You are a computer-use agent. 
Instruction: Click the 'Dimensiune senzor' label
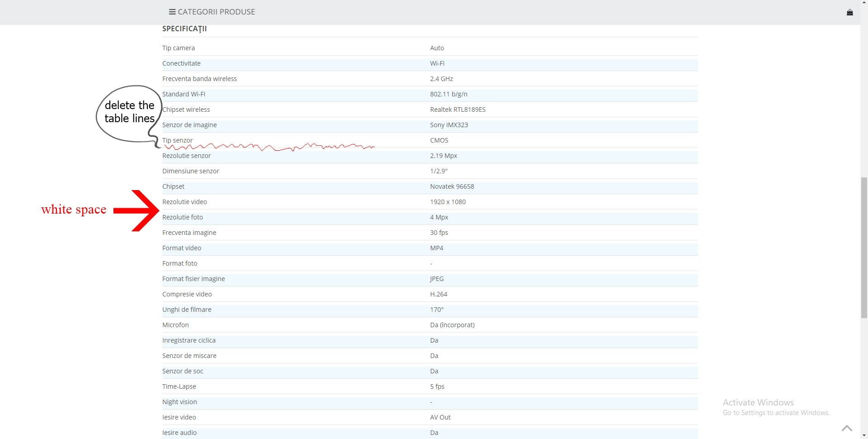191,171
